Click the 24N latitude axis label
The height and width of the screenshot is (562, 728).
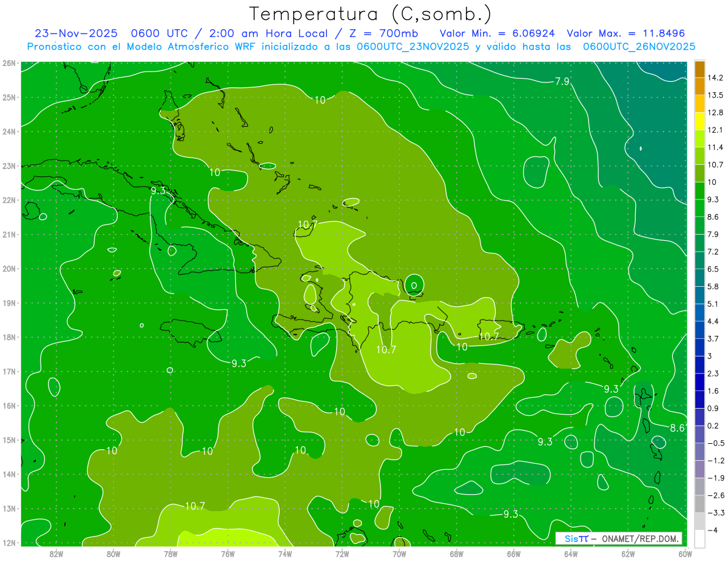[8, 132]
